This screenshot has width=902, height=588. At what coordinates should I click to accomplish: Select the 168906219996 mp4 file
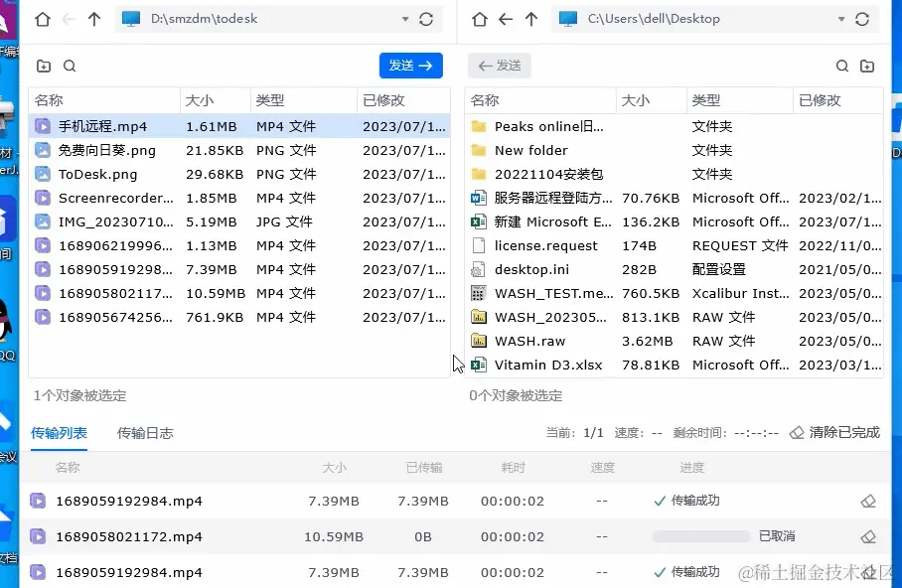[239, 245]
